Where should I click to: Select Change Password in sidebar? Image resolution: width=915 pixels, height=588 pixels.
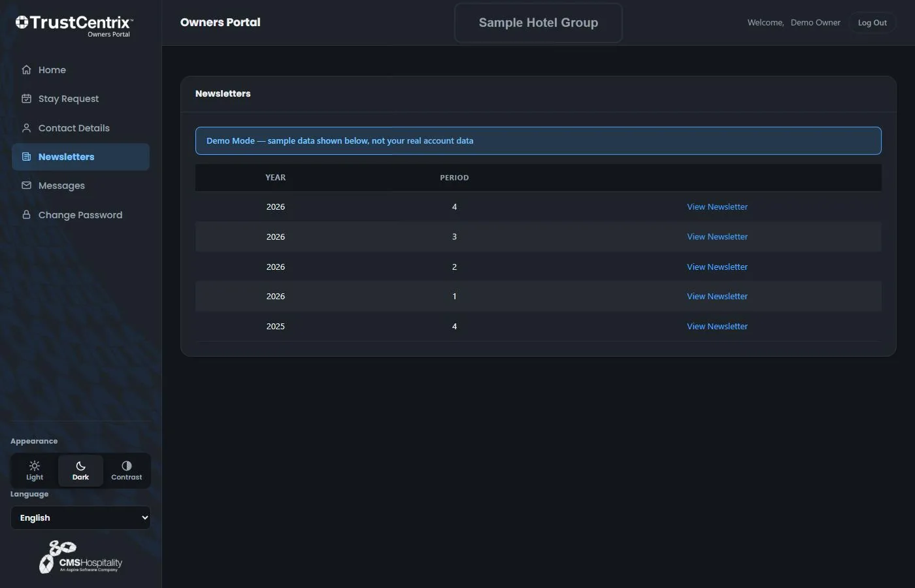(80, 215)
